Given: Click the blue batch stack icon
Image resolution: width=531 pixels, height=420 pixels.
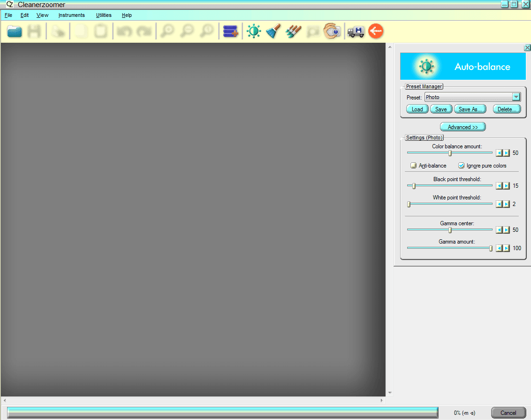Looking at the screenshot, I should 230,31.
